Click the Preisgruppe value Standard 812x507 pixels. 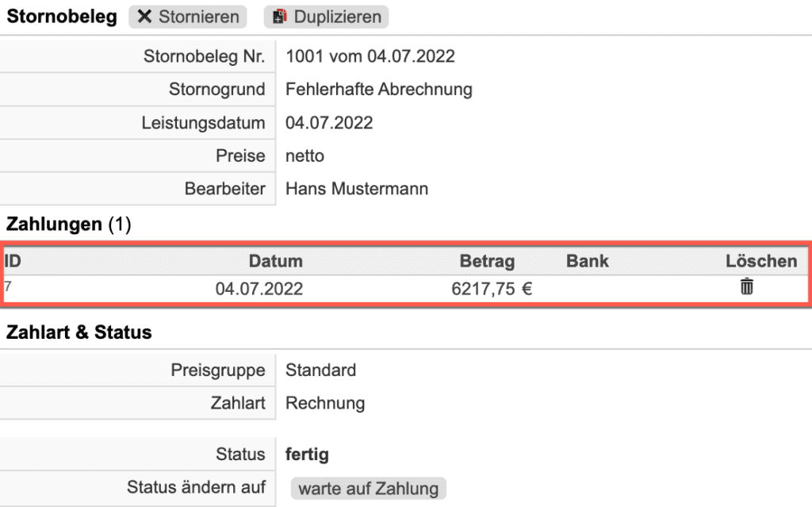[320, 370]
